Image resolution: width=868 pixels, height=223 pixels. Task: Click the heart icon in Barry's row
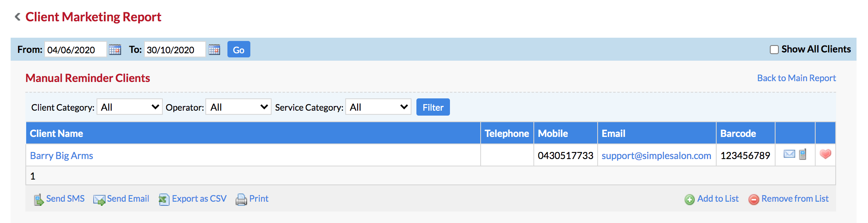click(x=825, y=154)
